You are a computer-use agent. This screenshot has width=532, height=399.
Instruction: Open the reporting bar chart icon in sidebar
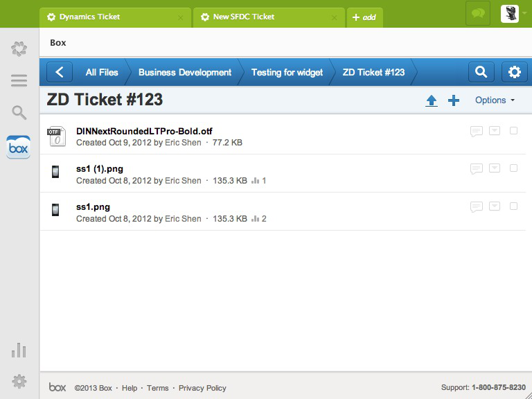coord(19,350)
